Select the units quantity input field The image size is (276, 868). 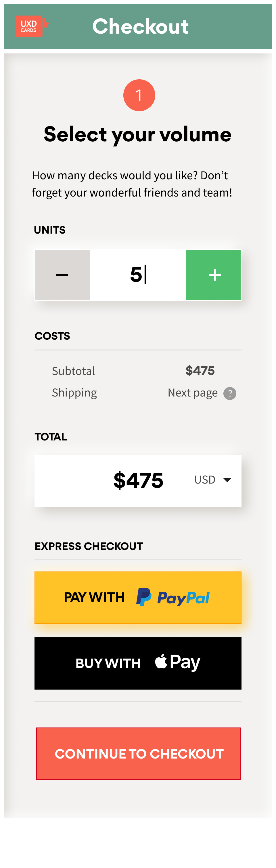pos(138,275)
